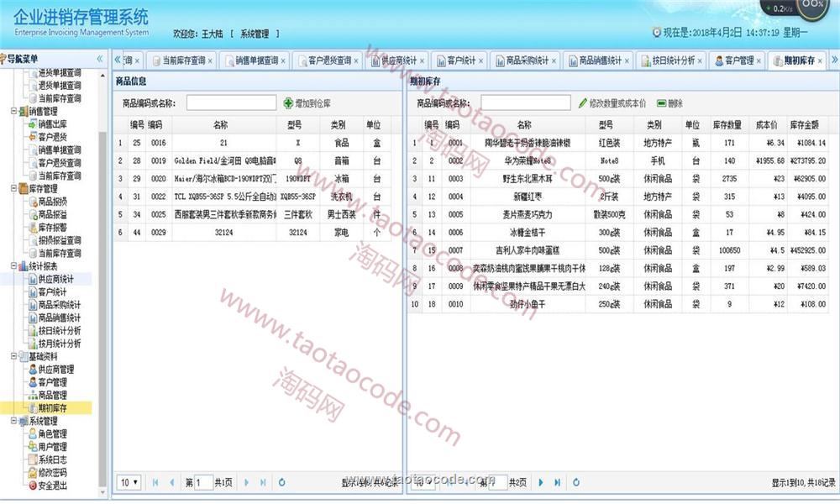Click the 安全退出 red exit icon
Image resolution: width=840 pixels, height=504 pixels.
33,486
